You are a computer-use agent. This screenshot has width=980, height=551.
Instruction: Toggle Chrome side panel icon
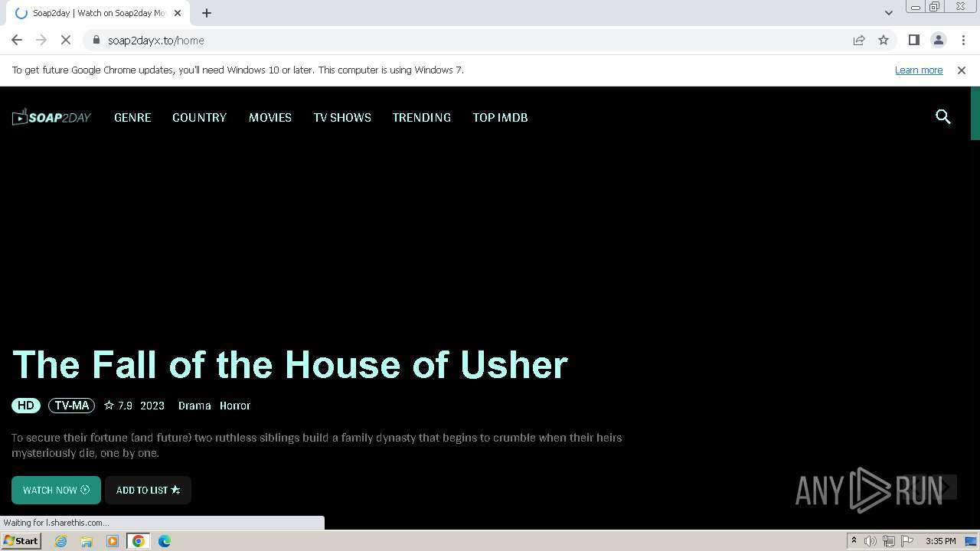pos(914,40)
